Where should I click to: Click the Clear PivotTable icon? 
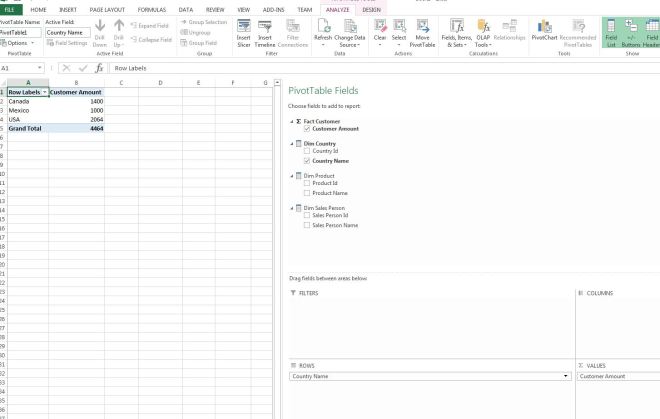(x=380, y=30)
